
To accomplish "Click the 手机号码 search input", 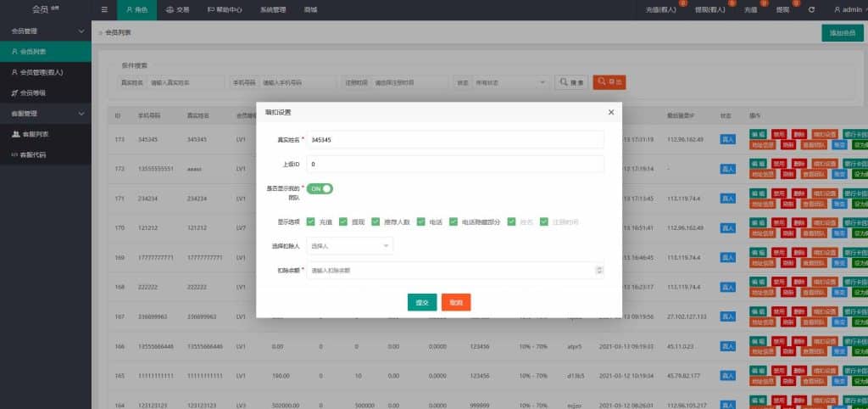I will [298, 82].
